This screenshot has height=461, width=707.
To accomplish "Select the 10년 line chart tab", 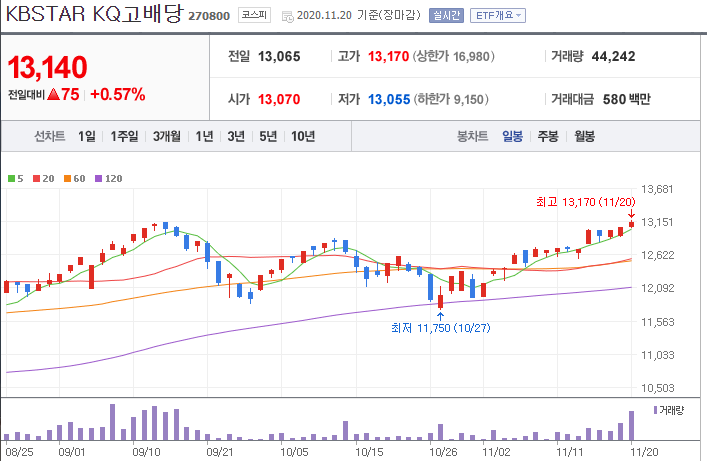I will [x=303, y=136].
